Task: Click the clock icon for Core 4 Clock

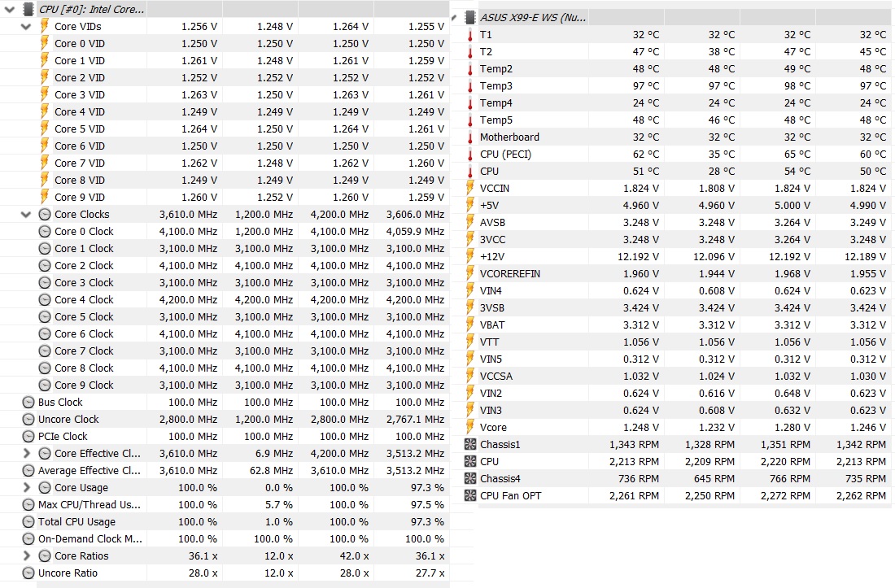Action: tap(45, 300)
